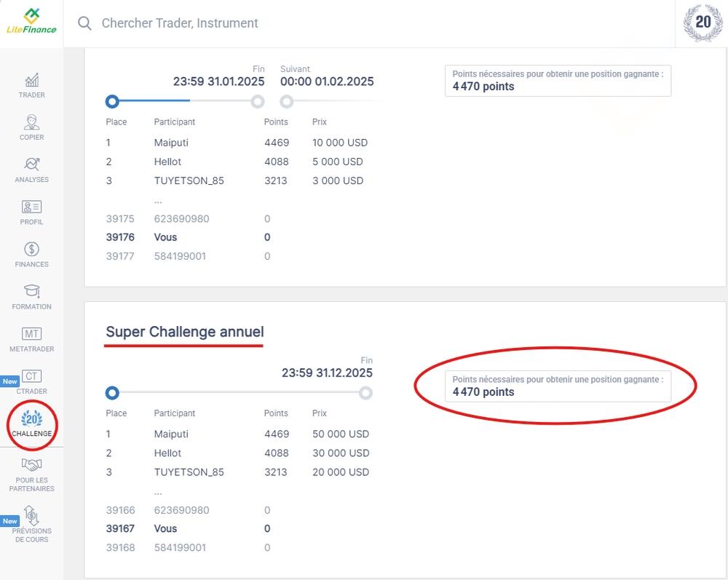Screen dimensions: 728x580
Task: Click the 20 000 USD prize
Action: [341, 472]
